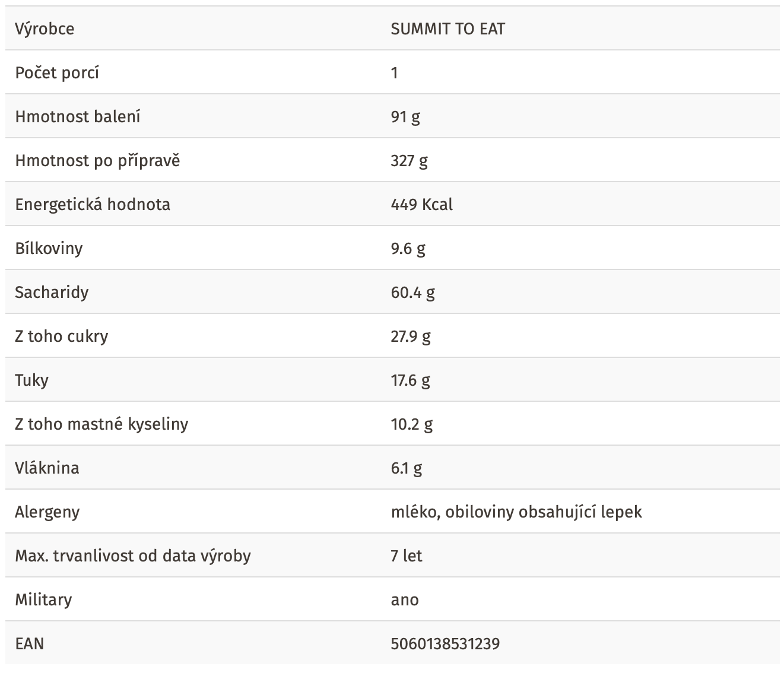Click the Z toho cukry label
This screenshot has height=676, width=784.
click(x=62, y=336)
